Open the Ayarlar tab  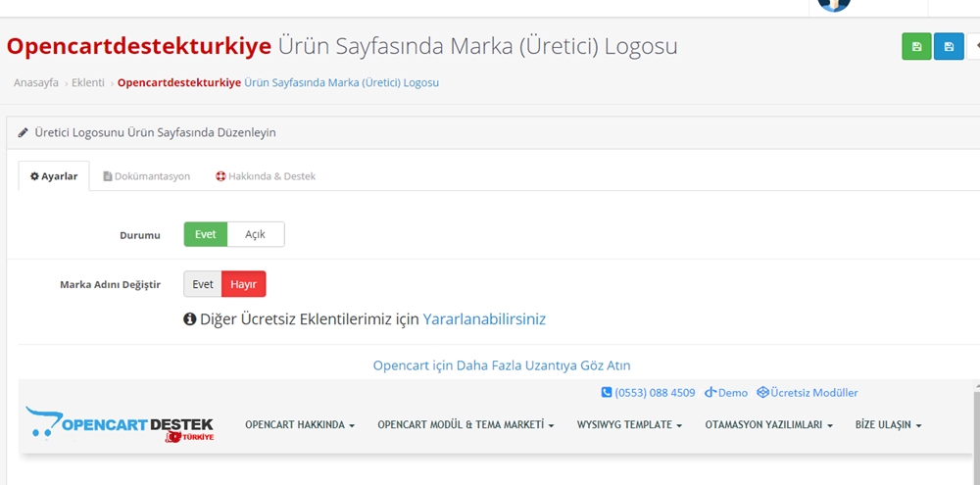54,176
